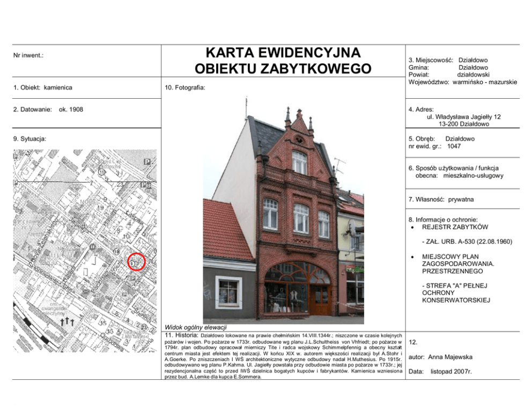532x411 pixels.
Task: Click the 'Nr inwent.:' field
Action: point(28,55)
